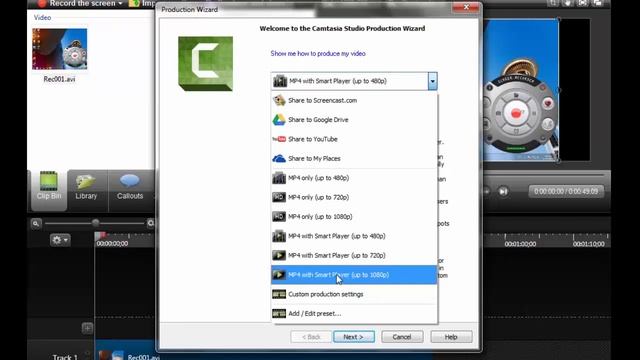Click the Custom production settings film icon

(x=279, y=294)
